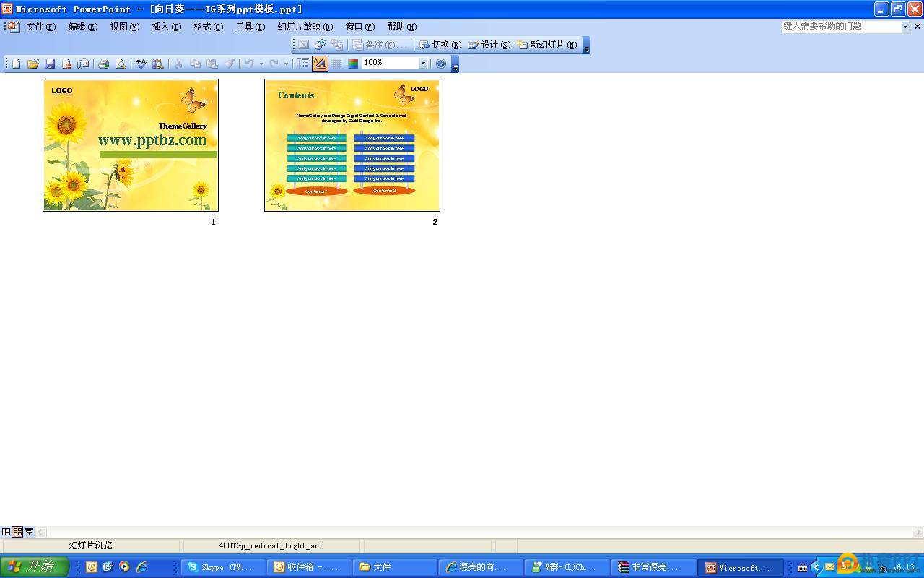The height and width of the screenshot is (578, 924).
Task: Click the 备注 (Notes) button
Action: click(379, 45)
